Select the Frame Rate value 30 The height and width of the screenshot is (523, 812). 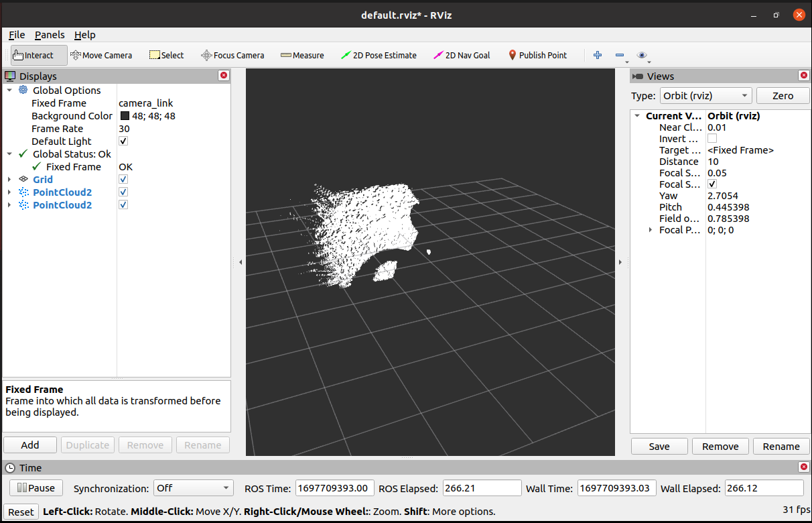pyautogui.click(x=125, y=128)
